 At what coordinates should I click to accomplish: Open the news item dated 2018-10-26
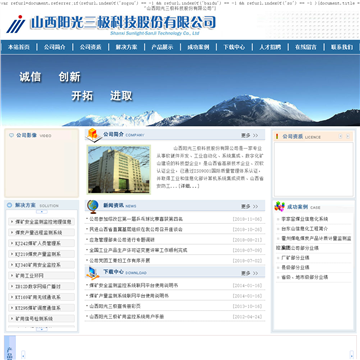pyautogui.click(x=136, y=230)
